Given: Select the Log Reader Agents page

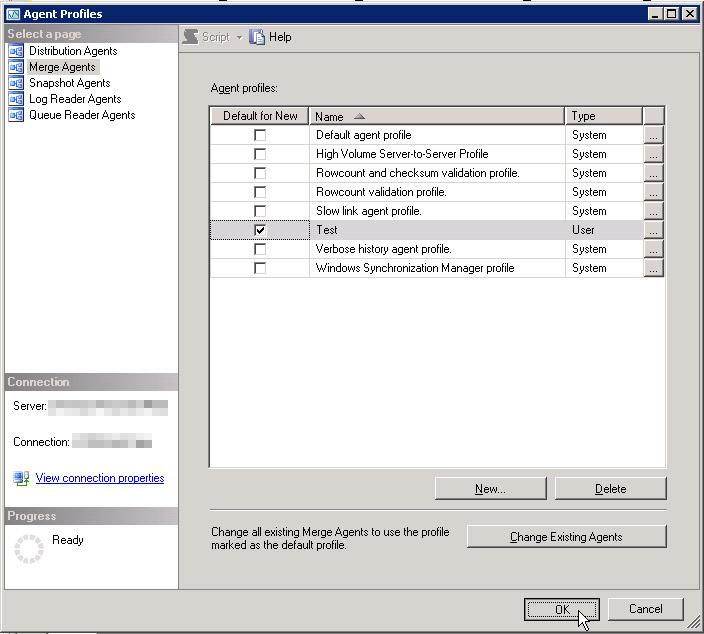Looking at the screenshot, I should (75, 99).
